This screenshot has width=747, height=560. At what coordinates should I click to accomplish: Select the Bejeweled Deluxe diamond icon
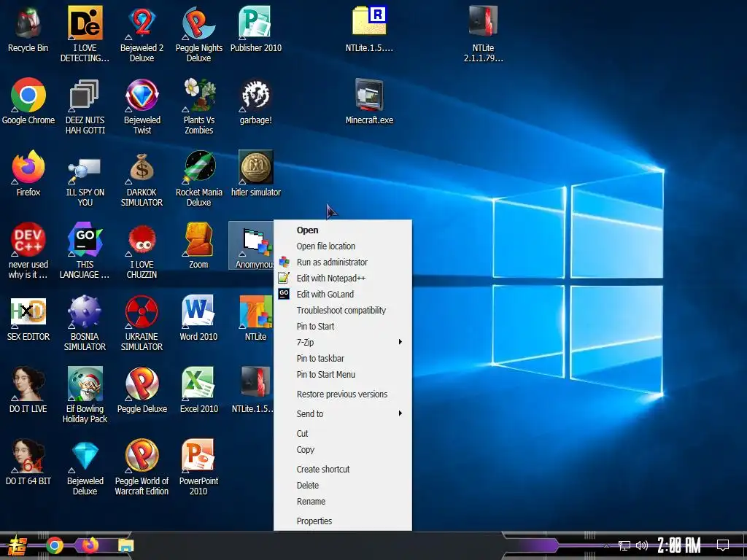coord(85,467)
